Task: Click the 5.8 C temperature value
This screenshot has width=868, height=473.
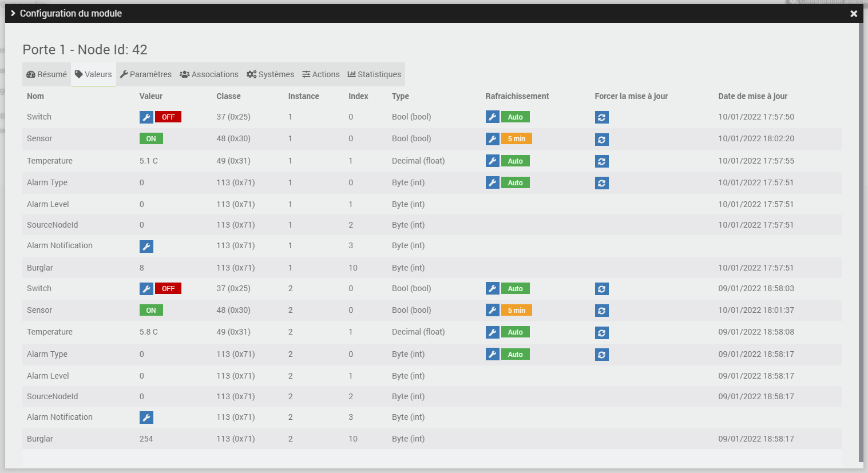Action: tap(149, 332)
